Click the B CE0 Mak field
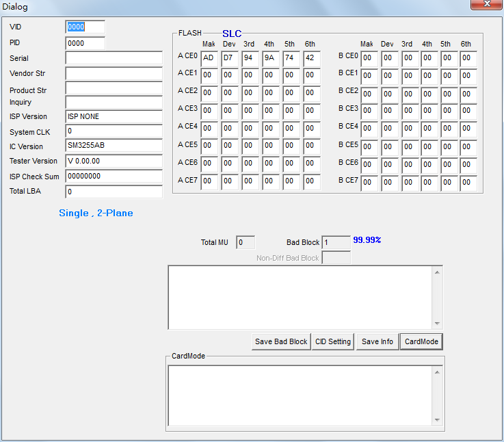 coord(369,58)
